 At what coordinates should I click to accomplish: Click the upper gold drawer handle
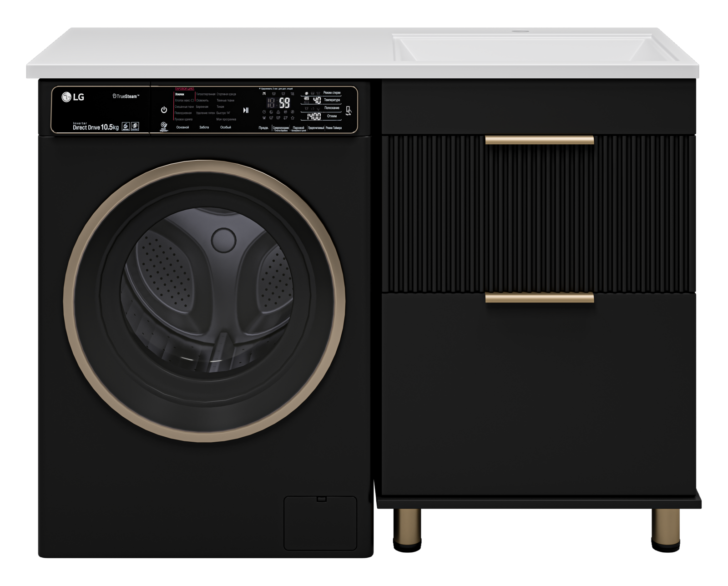[539, 140]
